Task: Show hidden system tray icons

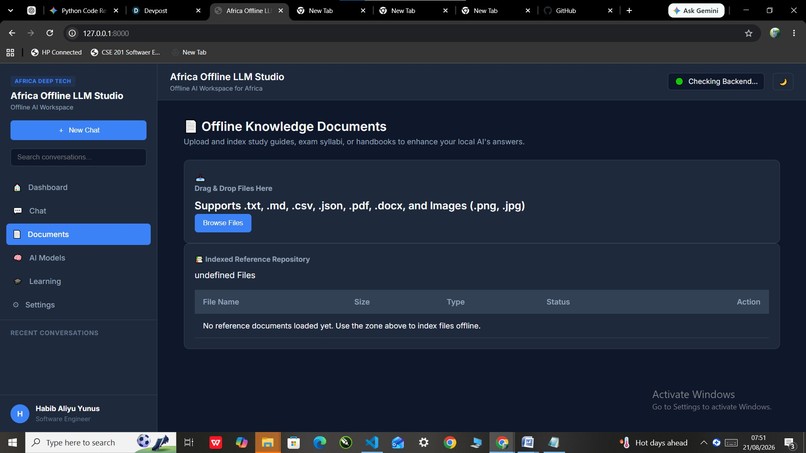Action: (703, 442)
